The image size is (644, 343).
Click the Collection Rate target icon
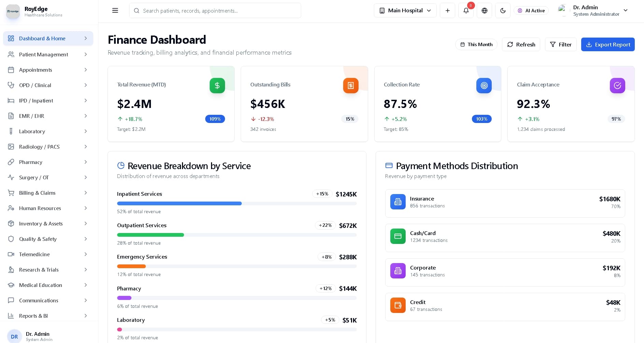484,85
